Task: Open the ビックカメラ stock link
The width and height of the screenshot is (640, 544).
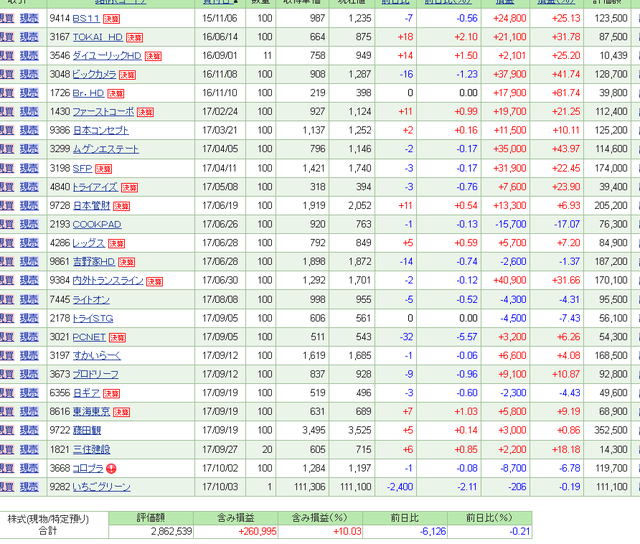Action: click(94, 75)
